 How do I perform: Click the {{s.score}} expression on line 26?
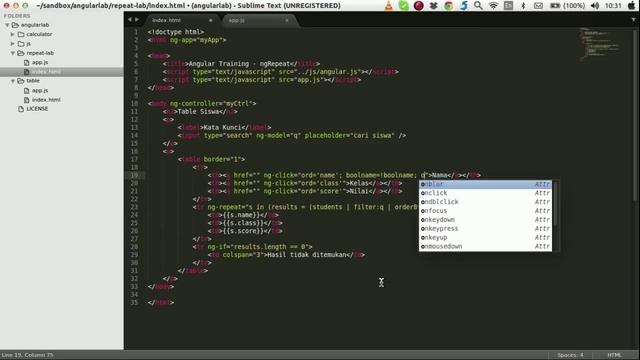pos(243,231)
